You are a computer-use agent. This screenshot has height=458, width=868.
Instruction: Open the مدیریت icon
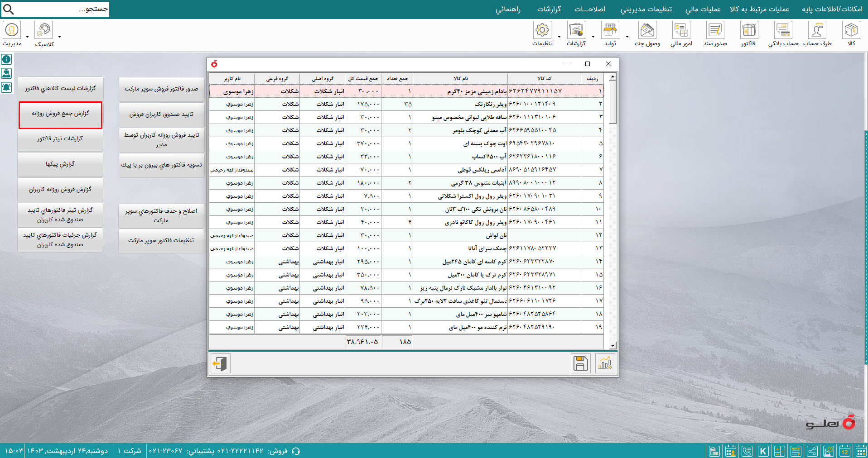pos(11,30)
